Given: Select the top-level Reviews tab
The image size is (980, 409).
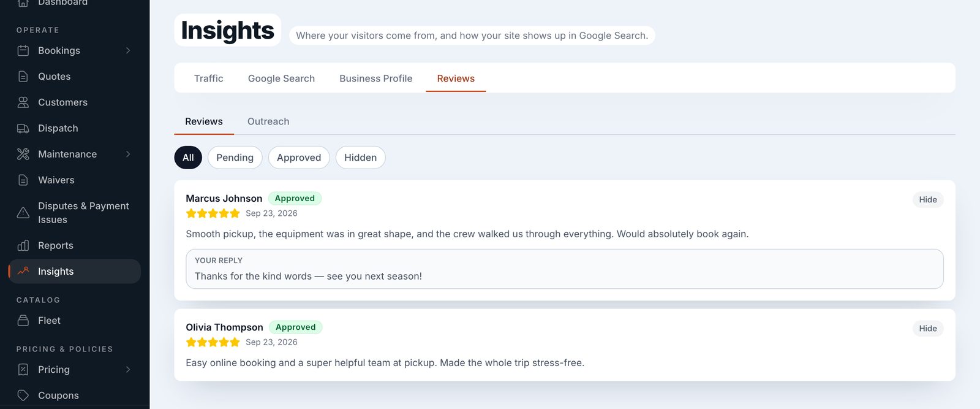Looking at the screenshot, I should pyautogui.click(x=456, y=78).
